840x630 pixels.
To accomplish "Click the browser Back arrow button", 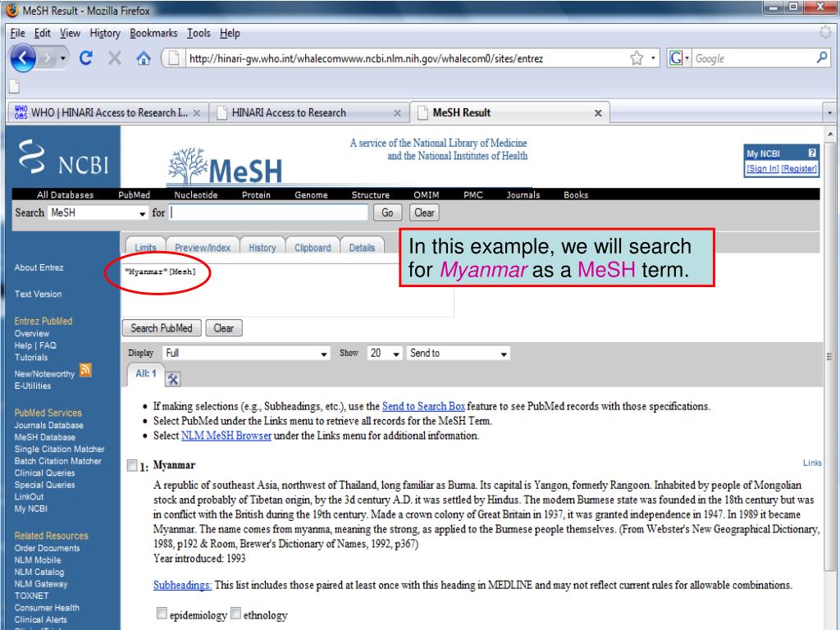I will 23,58.
